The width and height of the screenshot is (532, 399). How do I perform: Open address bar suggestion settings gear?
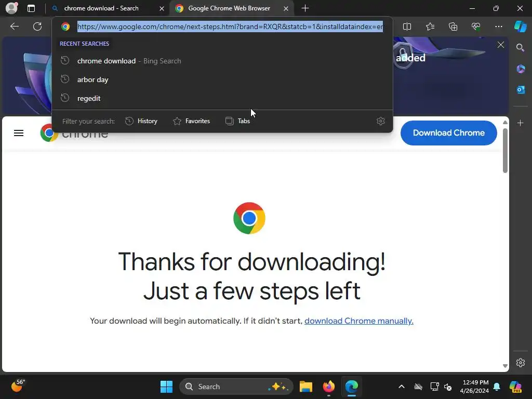click(x=381, y=121)
